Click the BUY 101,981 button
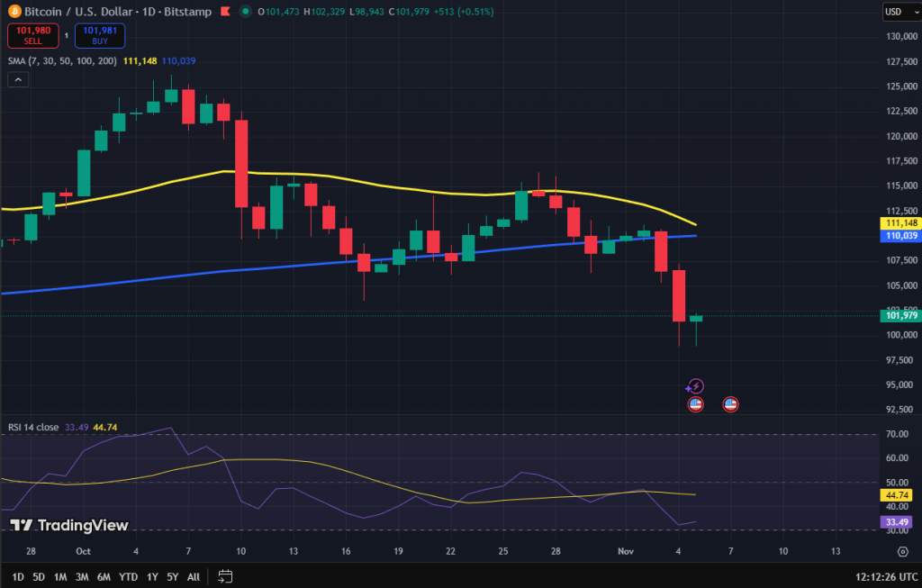 tap(99, 35)
